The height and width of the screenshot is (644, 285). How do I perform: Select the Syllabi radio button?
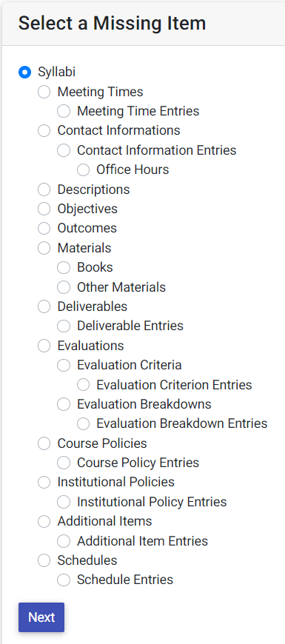(24, 73)
